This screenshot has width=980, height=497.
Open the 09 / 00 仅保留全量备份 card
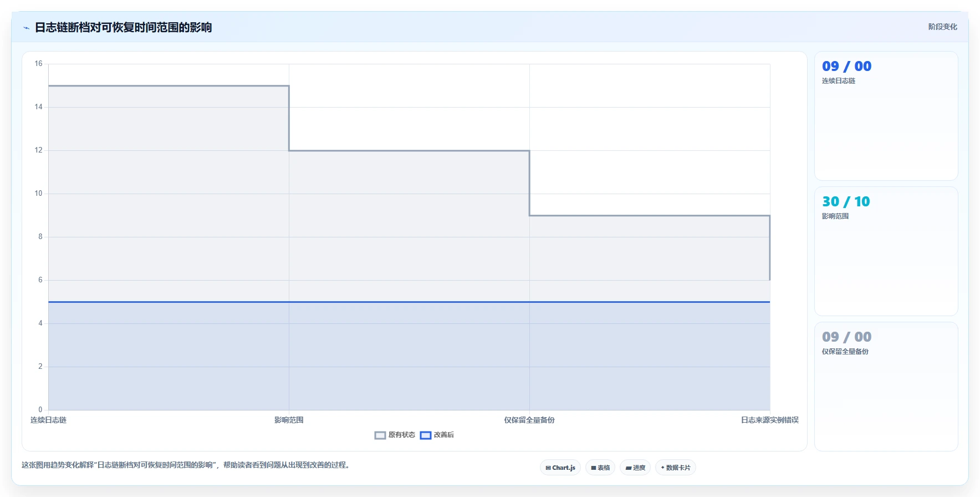click(x=886, y=387)
